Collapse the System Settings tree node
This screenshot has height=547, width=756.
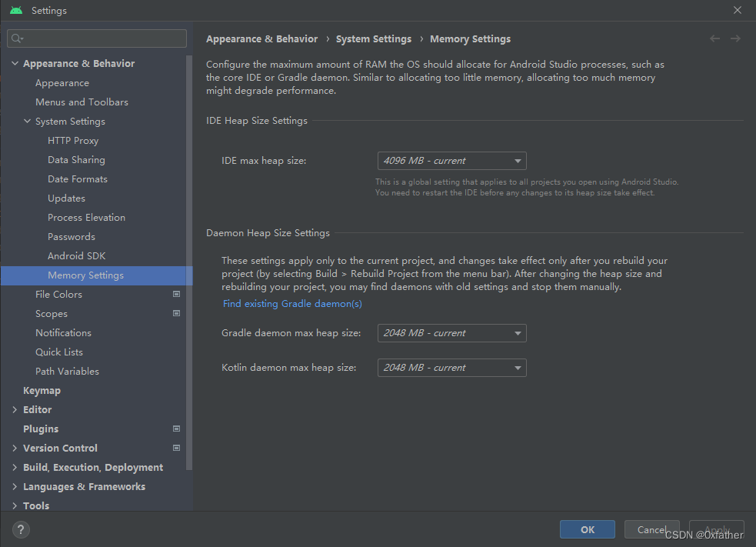(x=28, y=121)
